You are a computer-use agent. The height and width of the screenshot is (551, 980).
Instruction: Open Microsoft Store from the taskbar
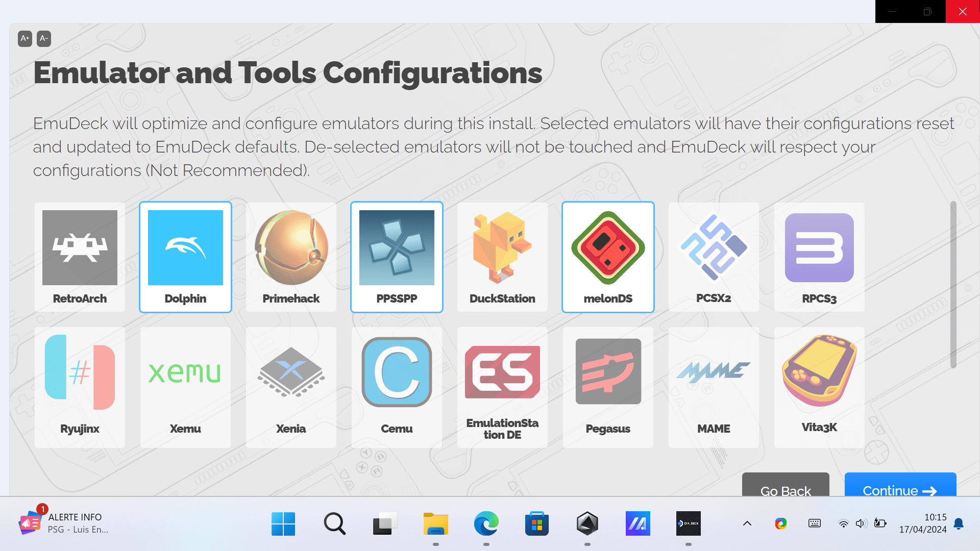pyautogui.click(x=536, y=523)
